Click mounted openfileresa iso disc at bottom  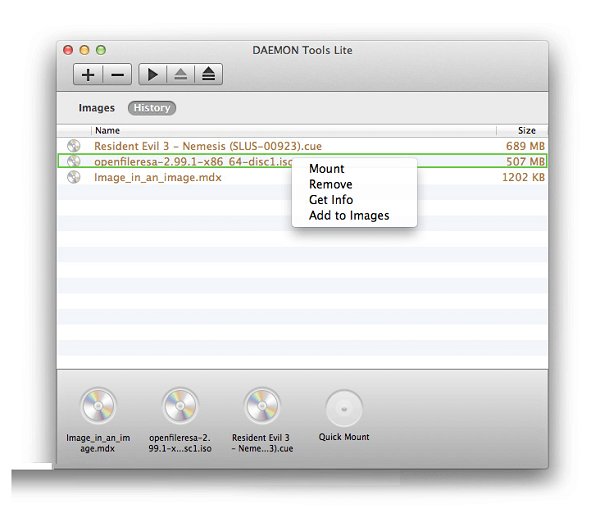tap(180, 406)
